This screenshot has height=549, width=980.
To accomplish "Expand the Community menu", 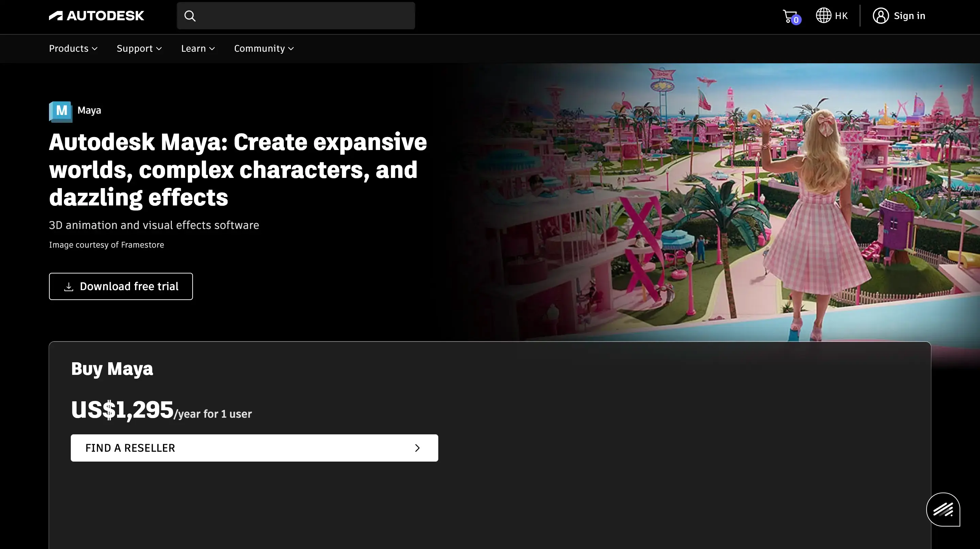I will [x=263, y=48].
